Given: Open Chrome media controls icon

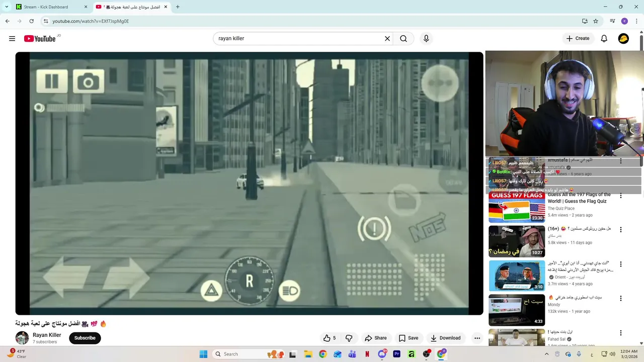Looking at the screenshot, I should tap(612, 21).
